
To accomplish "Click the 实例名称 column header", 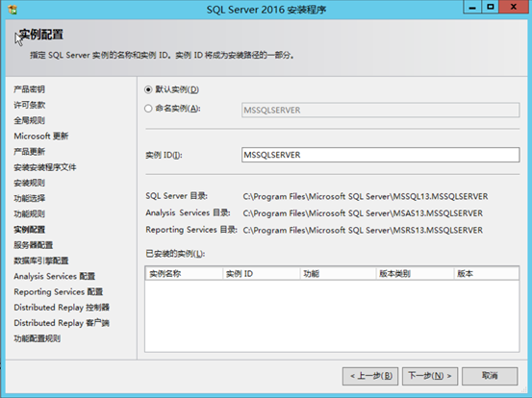I will 184,274.
